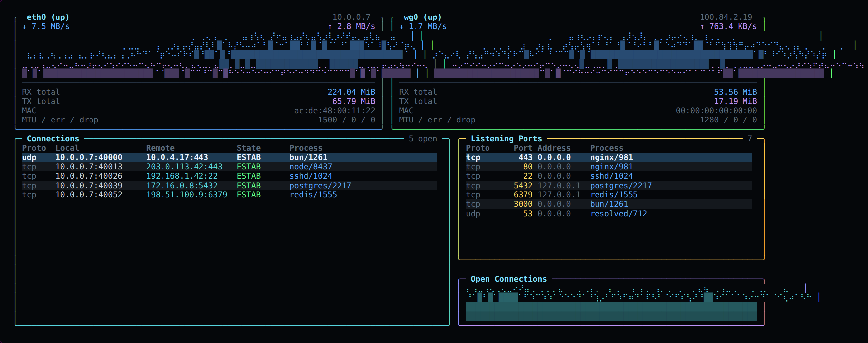The image size is (868, 343).
Task: Click the Listening Ports count 7
Action: tap(749, 138)
